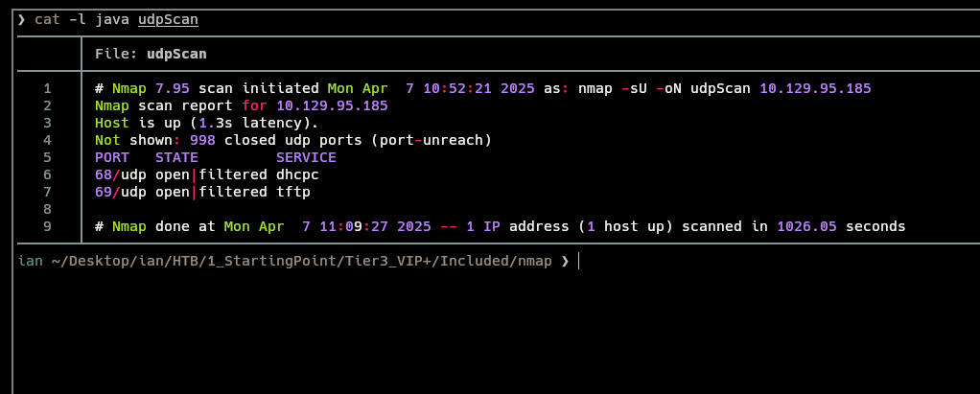This screenshot has height=394, width=980.
Task: Click the 69/udp port entry
Action: [x=121, y=192]
